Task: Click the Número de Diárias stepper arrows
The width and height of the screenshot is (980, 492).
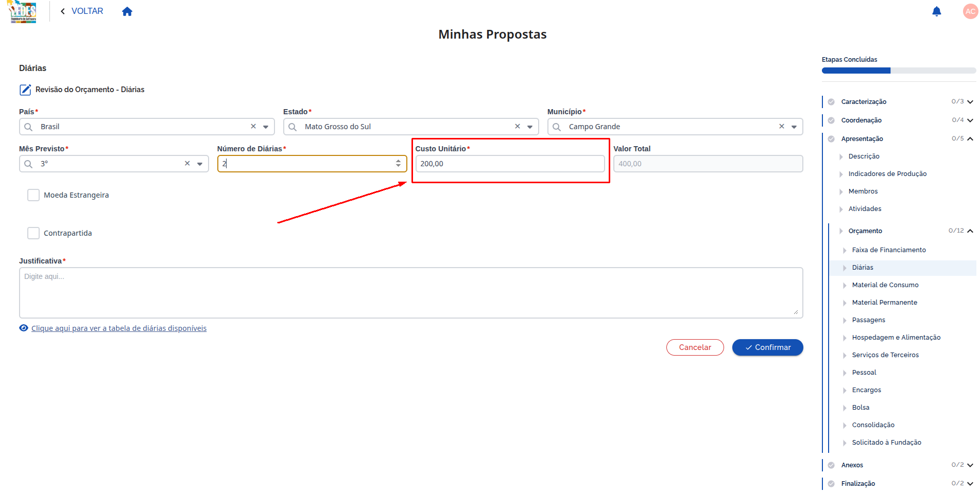Action: 398,163
